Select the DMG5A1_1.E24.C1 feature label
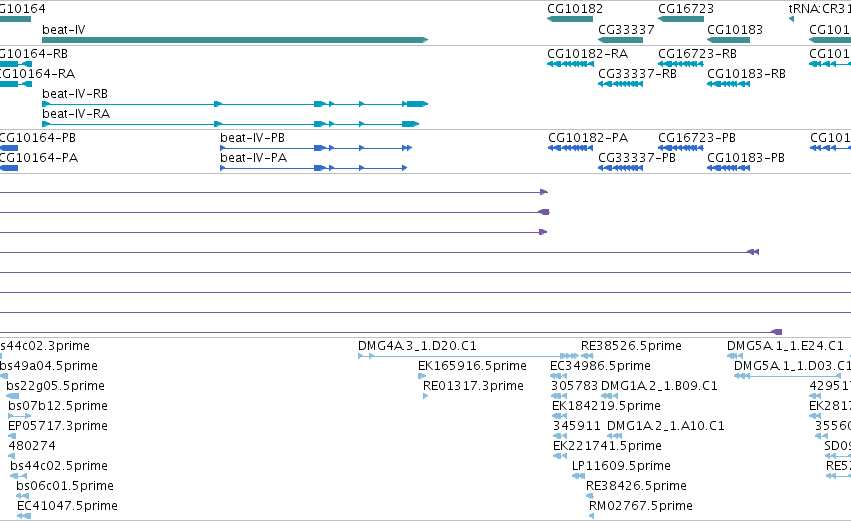Screen dimensions: 851x521 tap(785, 346)
